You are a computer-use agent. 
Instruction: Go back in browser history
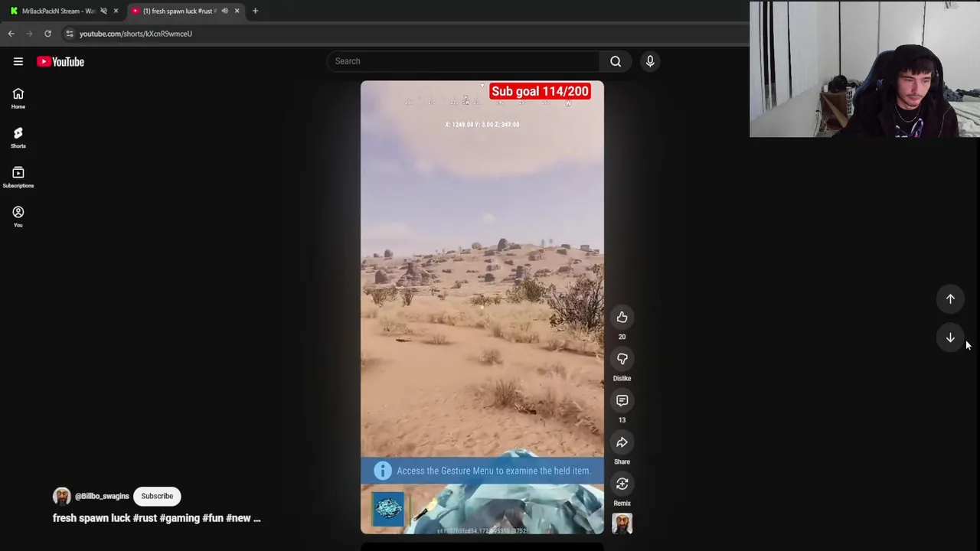pos(11,34)
